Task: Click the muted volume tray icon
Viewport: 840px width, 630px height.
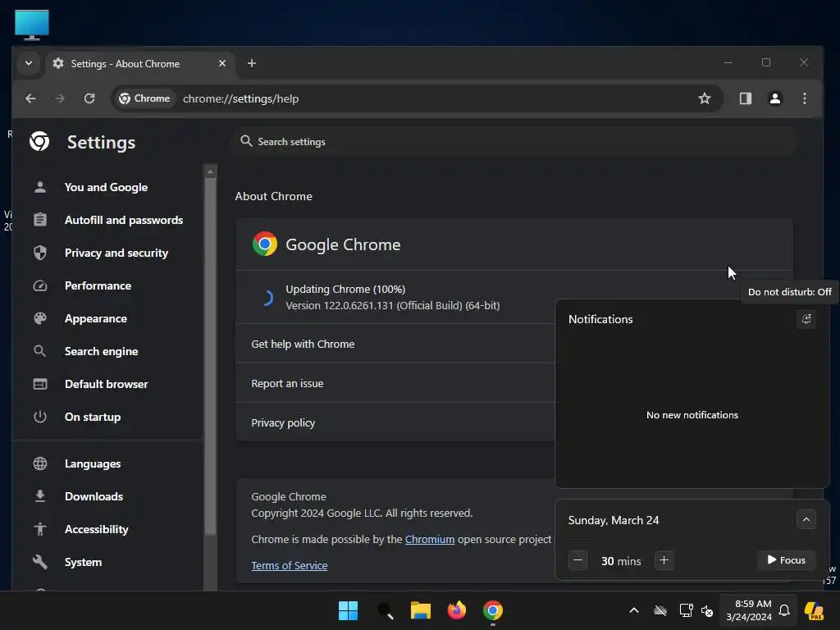Action: coord(707,610)
